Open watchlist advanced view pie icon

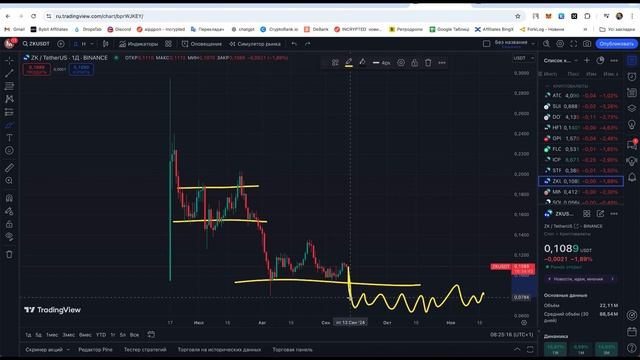[x=600, y=60]
